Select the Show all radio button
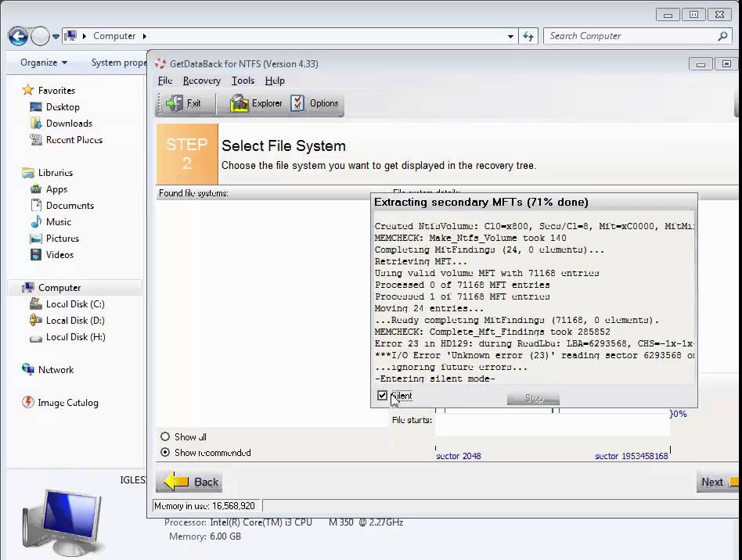The width and height of the screenshot is (742, 560). tap(165, 436)
